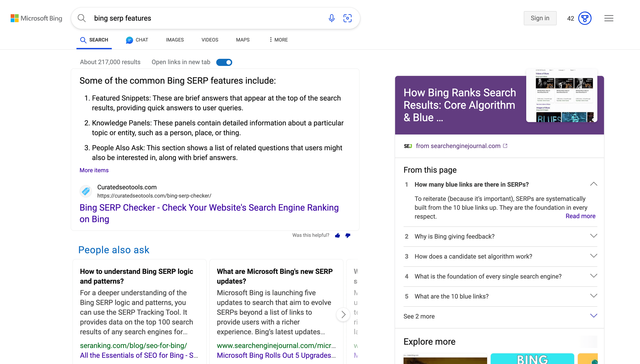
Task: Click the hamburger menu icon
Action: [608, 18]
